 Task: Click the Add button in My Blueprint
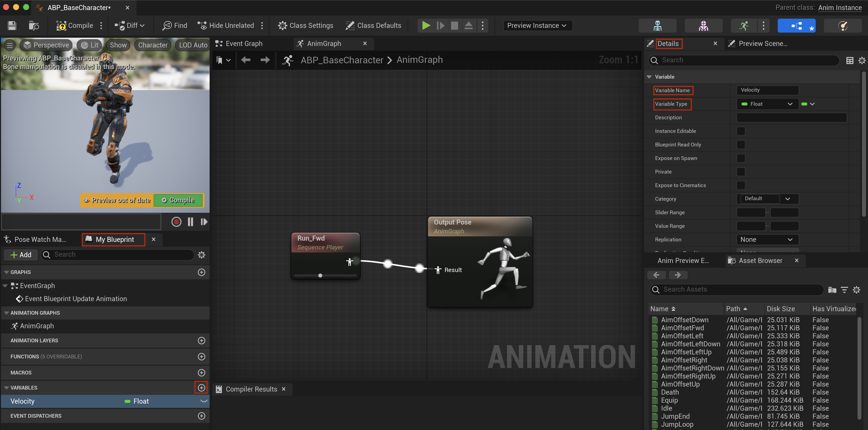pyautogui.click(x=21, y=255)
